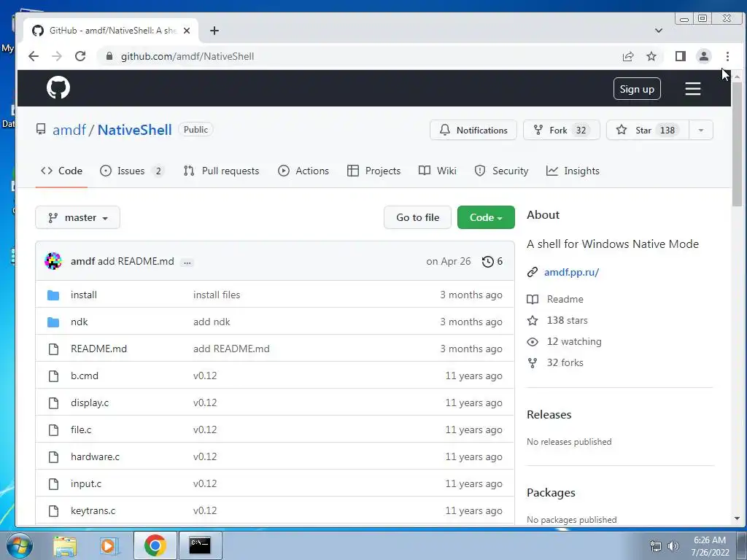
Task: Open the tab search chevron in Chrome
Action: 659,31
